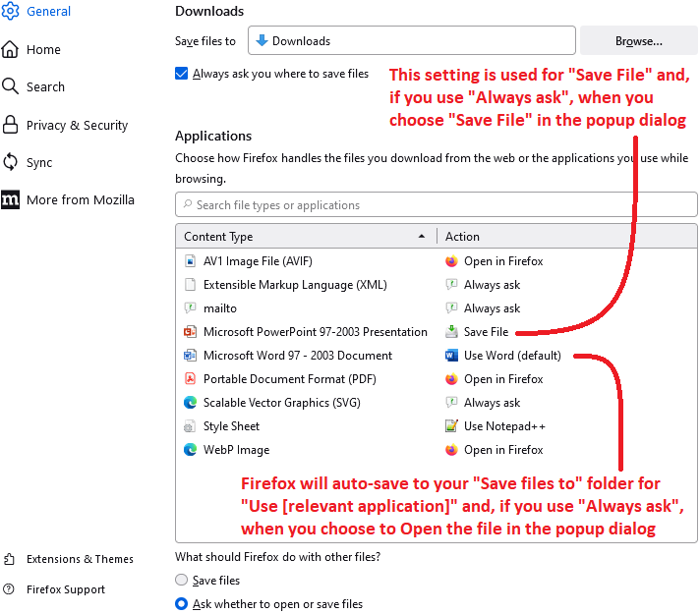Click the Firefox Support question mark icon
Viewport: 700px width, 614px height.
pyautogui.click(x=9, y=589)
